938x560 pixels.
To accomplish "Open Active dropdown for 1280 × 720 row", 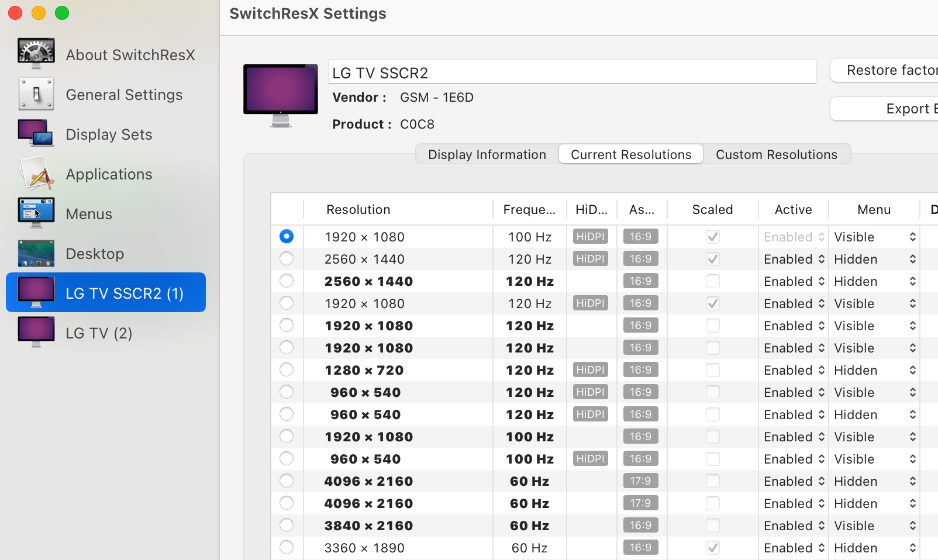I will pos(794,370).
